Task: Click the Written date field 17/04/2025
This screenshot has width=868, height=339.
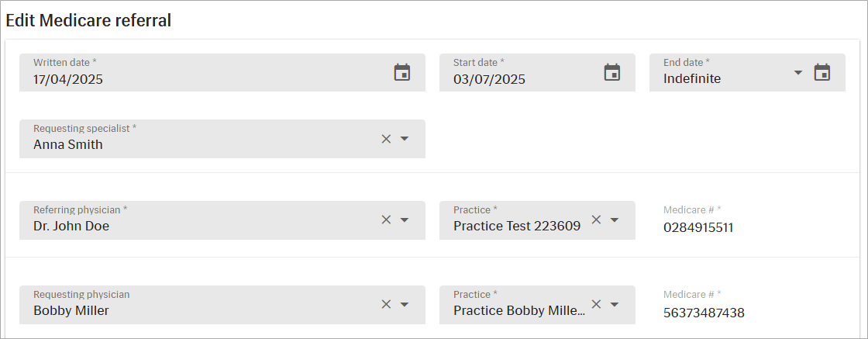Action: pos(222,73)
